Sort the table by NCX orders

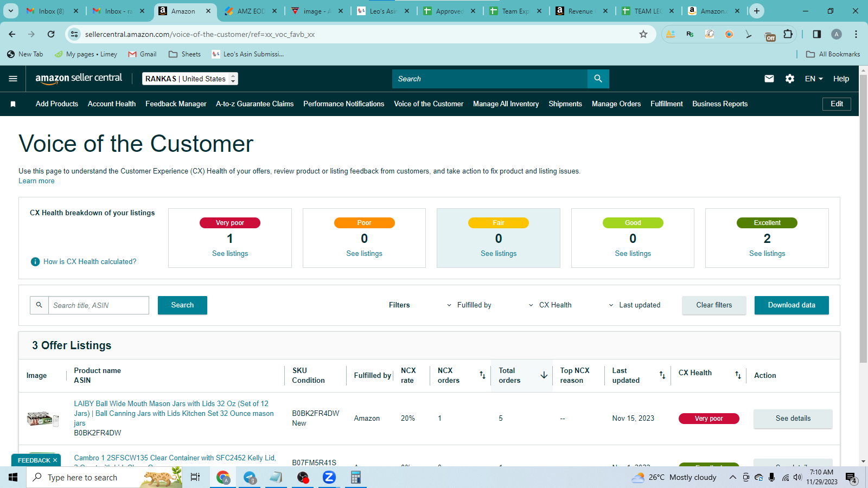point(482,375)
